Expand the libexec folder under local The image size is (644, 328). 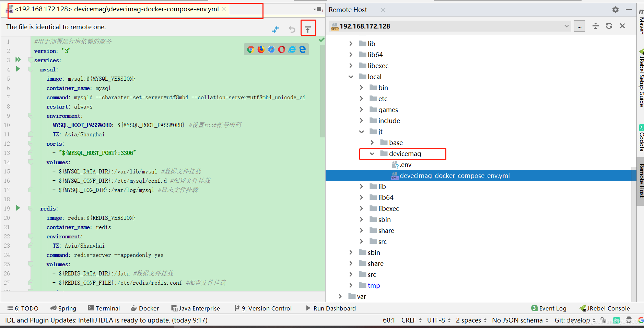pos(361,208)
